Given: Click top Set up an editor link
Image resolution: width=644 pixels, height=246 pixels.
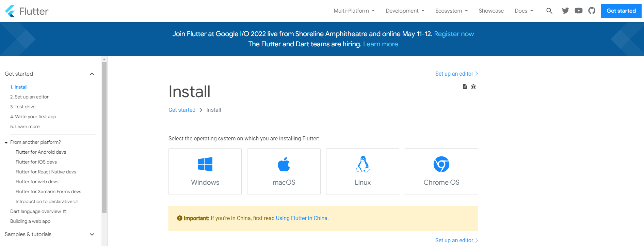Looking at the screenshot, I should [456, 74].
